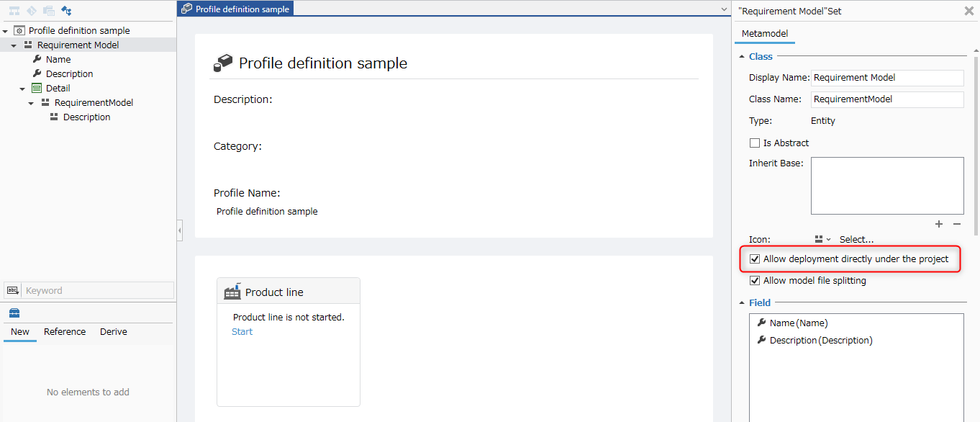
Task: Enable the Is Abstract checkbox
Action: pyautogui.click(x=755, y=143)
